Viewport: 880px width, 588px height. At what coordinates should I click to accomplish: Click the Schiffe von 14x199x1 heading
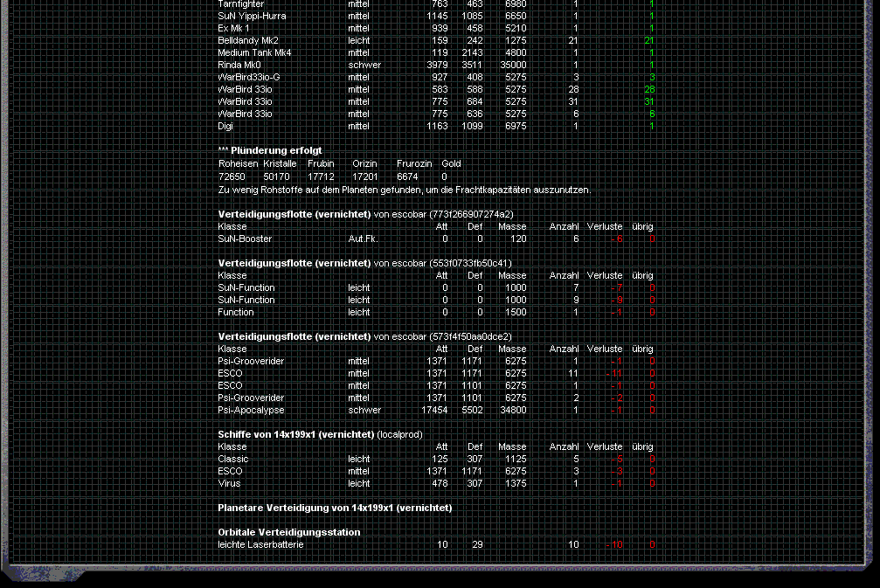click(296, 434)
